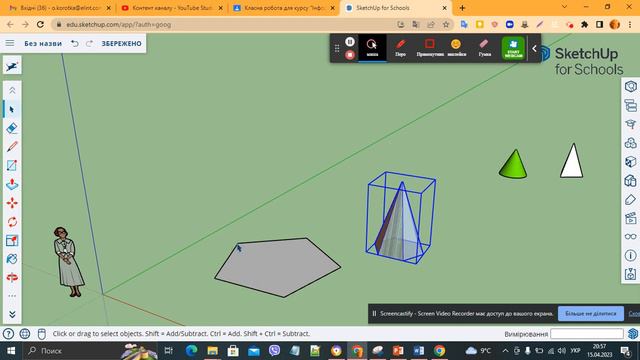This screenshot has width=640, height=360.
Task: Open more tools three-dots button
Action: click(x=12, y=296)
